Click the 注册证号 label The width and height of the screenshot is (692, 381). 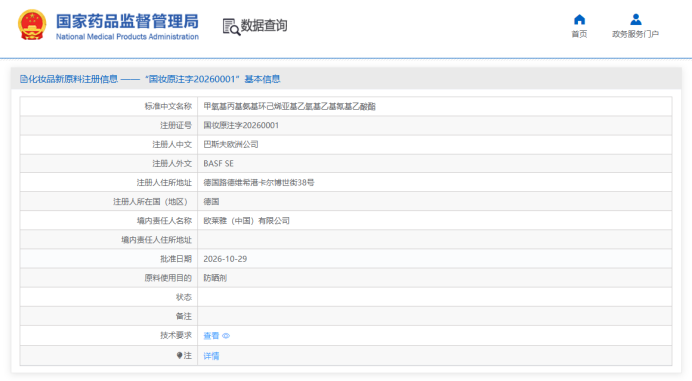pyautogui.click(x=176, y=125)
